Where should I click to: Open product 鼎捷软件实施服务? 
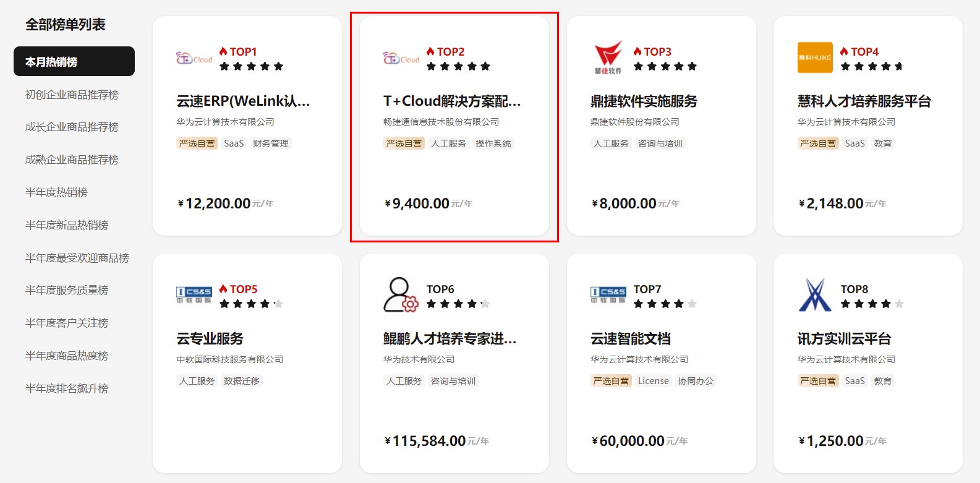(644, 101)
